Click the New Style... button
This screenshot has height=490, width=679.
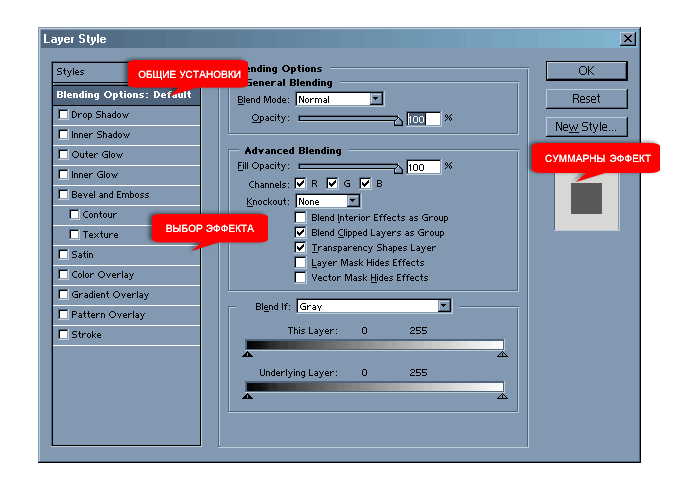coord(586,127)
